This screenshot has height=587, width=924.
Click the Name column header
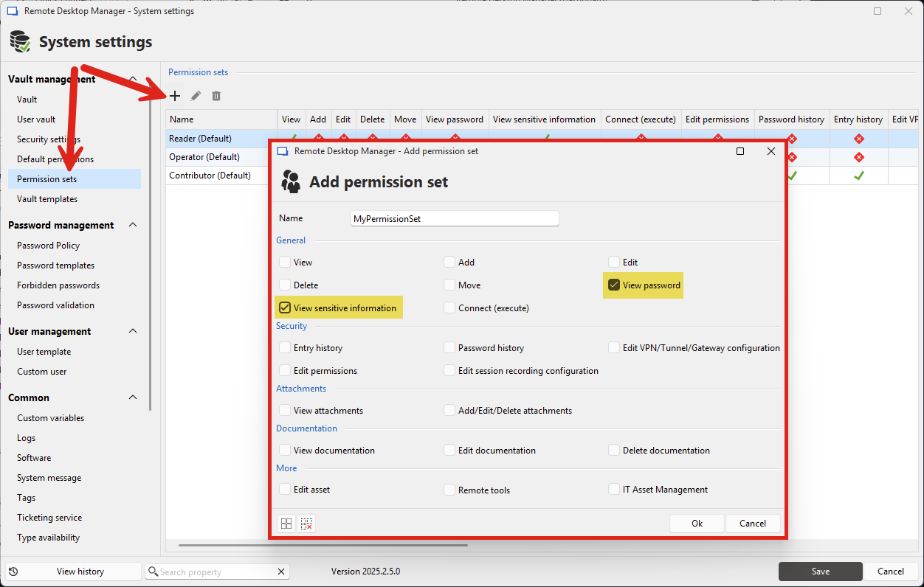221,119
